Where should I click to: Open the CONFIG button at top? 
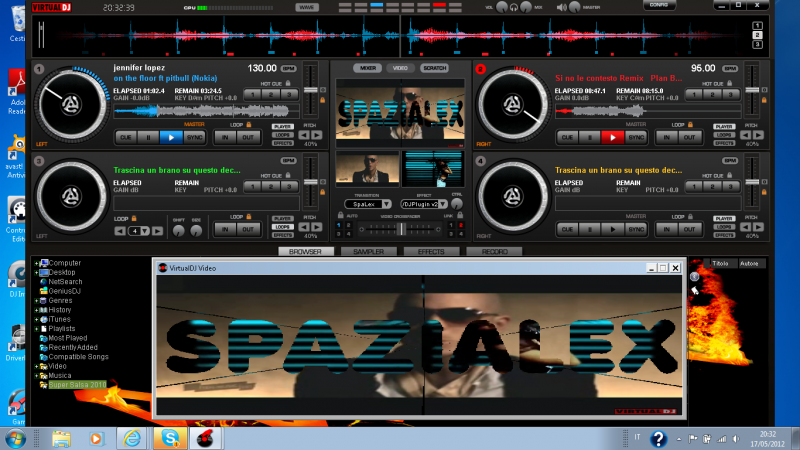coord(658,5)
